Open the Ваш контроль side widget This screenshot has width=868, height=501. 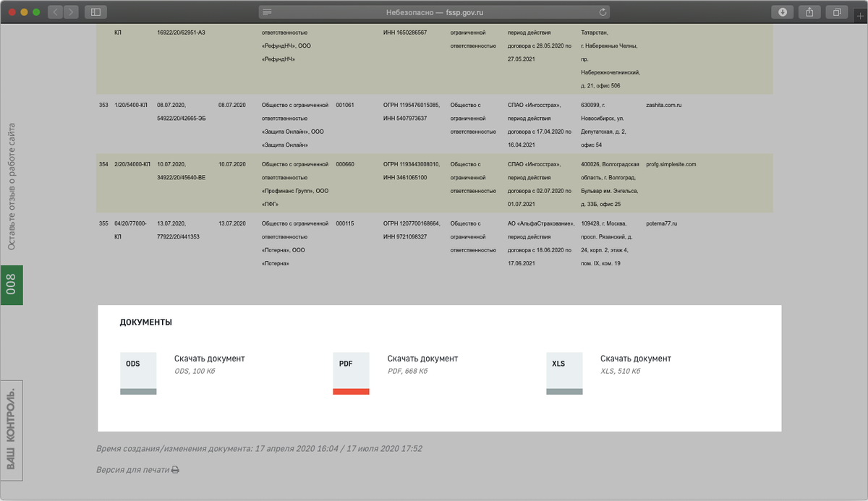tap(12, 430)
